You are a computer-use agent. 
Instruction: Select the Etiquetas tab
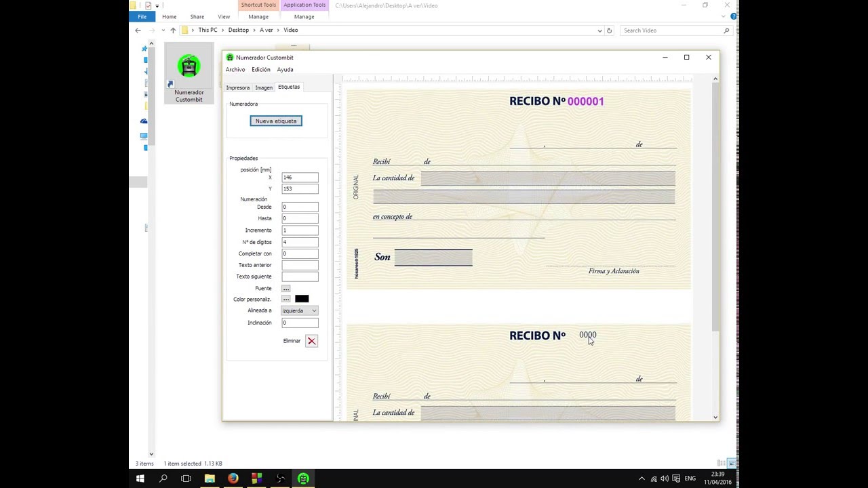pyautogui.click(x=289, y=87)
